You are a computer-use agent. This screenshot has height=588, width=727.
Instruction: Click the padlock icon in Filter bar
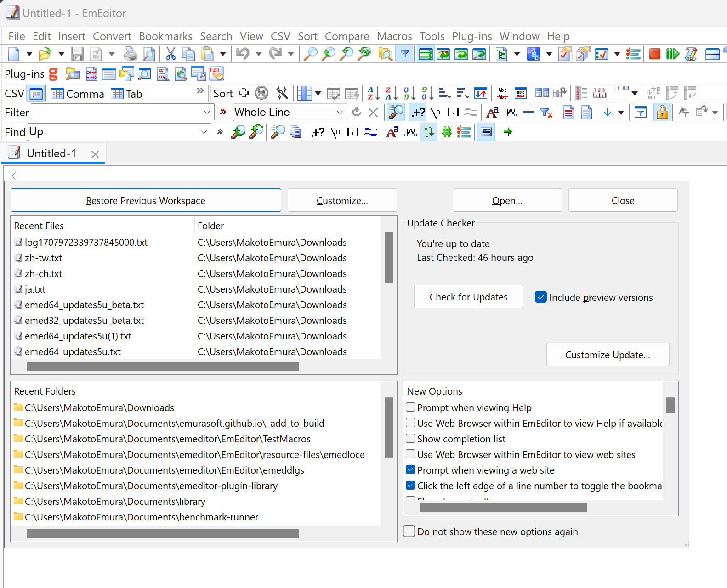tap(662, 112)
